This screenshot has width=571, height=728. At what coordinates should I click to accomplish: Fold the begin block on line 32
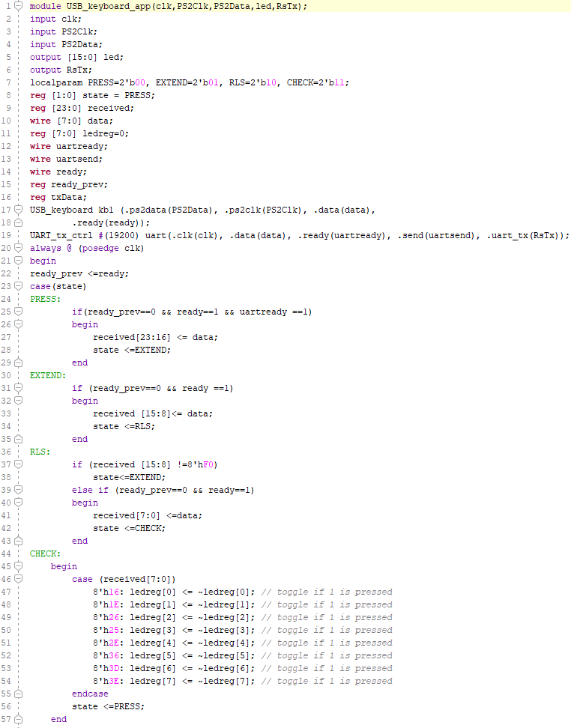(19, 401)
